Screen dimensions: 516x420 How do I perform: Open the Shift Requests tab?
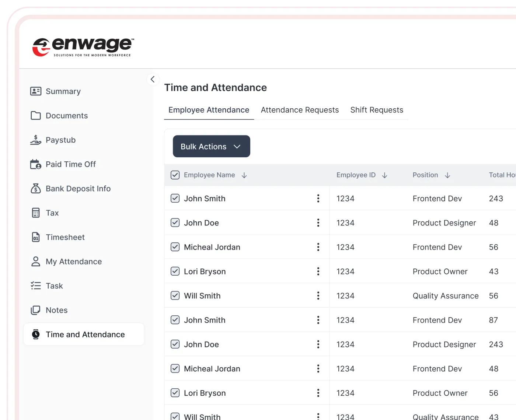coord(376,110)
